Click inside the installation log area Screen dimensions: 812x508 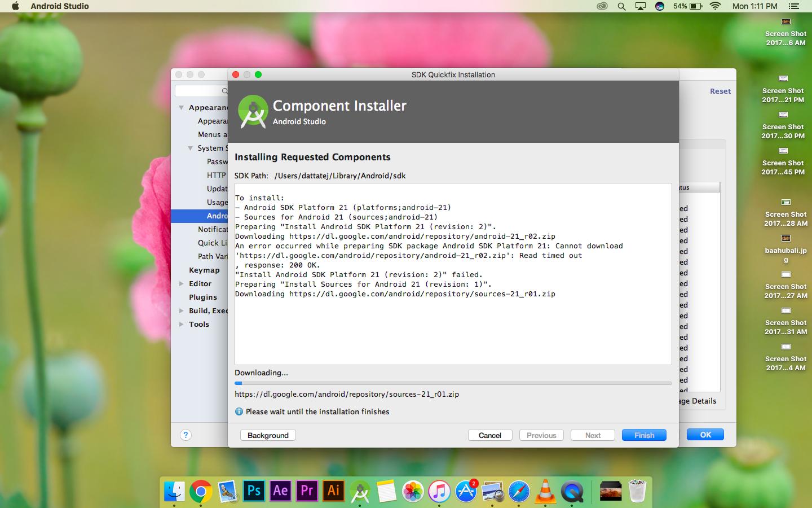coord(453,274)
